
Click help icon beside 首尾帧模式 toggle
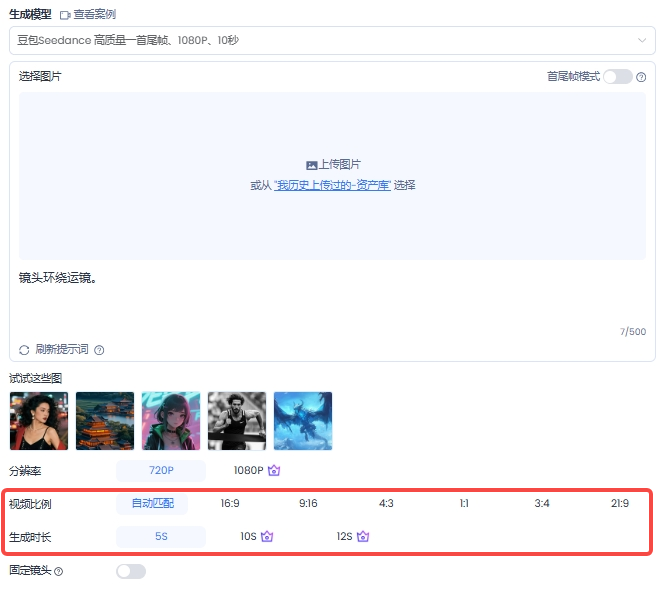pos(641,77)
